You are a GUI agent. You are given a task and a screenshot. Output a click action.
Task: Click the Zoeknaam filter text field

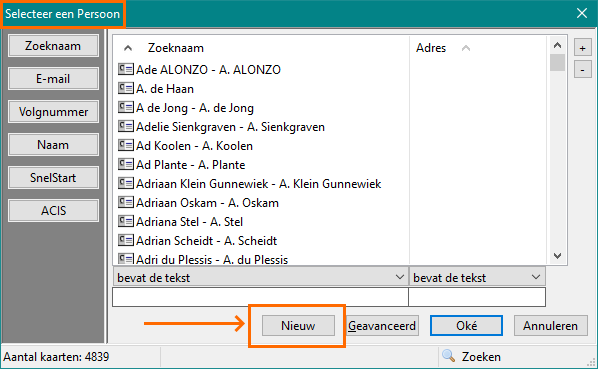click(x=260, y=297)
